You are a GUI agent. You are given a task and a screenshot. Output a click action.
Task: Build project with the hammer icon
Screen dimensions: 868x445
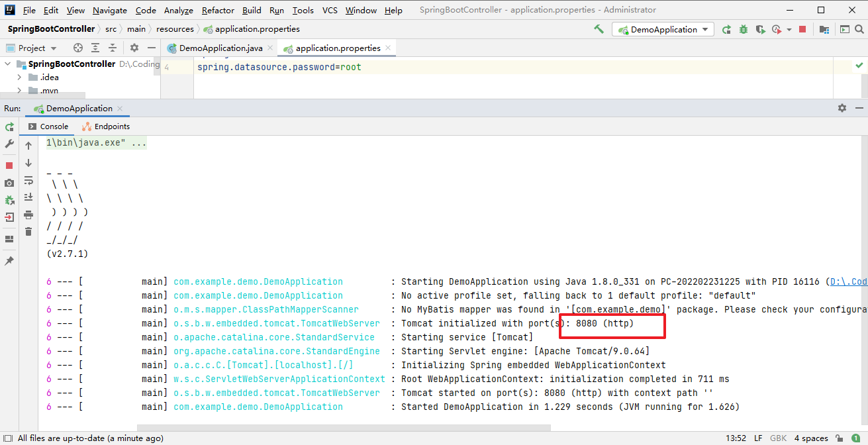point(599,29)
